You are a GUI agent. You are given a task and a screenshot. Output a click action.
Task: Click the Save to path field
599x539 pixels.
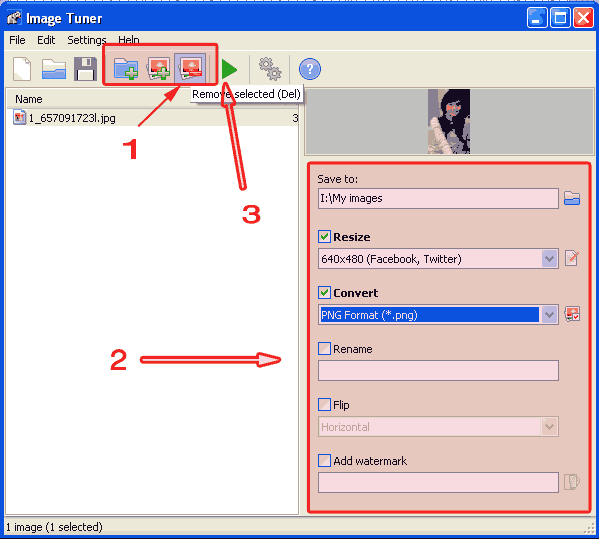click(438, 198)
